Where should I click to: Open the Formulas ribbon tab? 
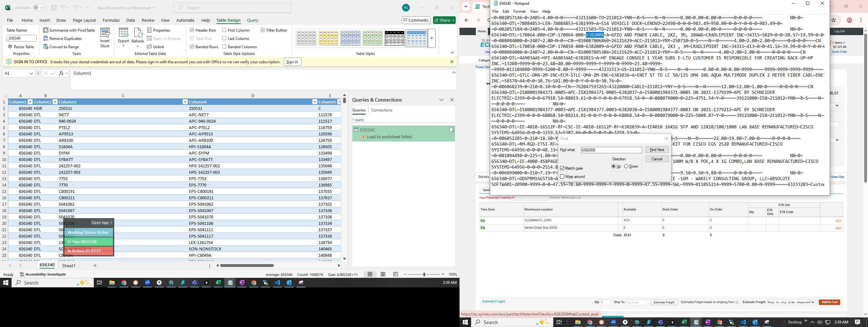tap(111, 20)
